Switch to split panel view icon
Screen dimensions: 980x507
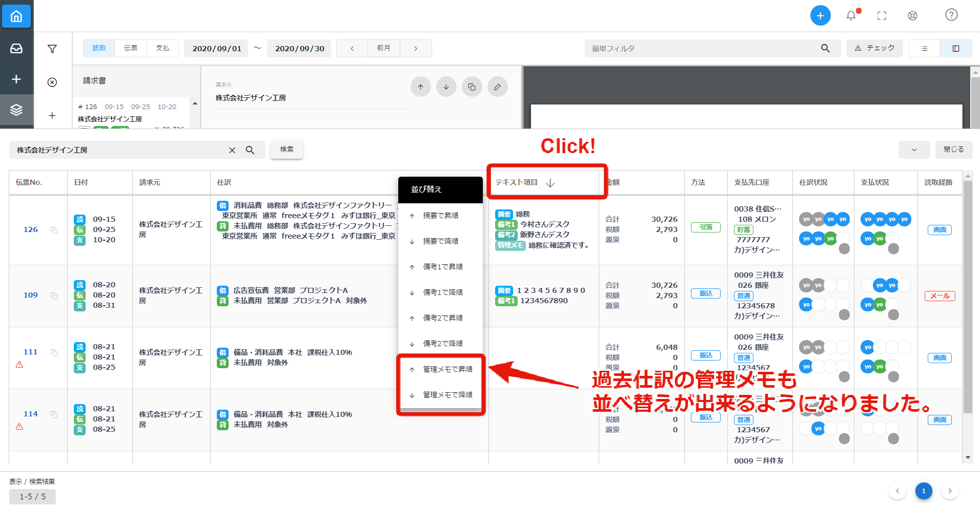tap(956, 49)
